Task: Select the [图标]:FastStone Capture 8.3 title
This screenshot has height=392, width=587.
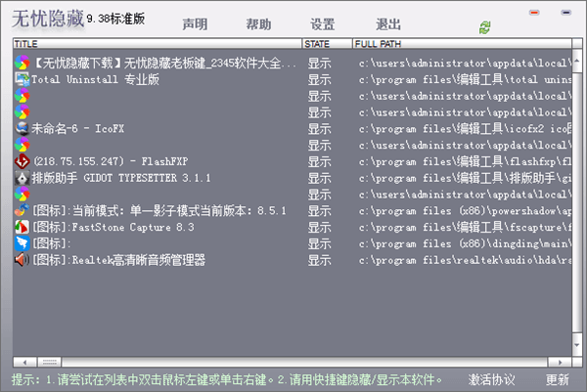Action: pyautogui.click(x=113, y=227)
